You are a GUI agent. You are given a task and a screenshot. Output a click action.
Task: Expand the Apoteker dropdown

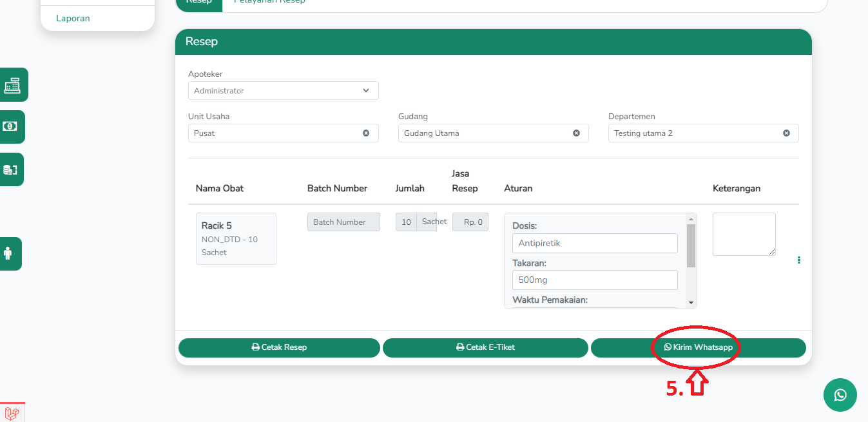pos(283,91)
